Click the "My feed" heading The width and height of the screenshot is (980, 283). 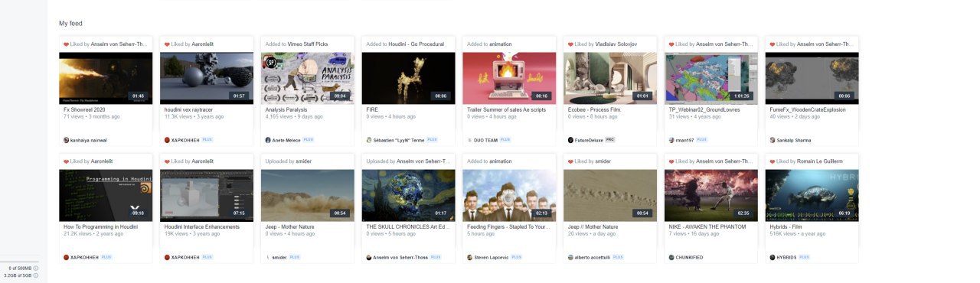70,24
